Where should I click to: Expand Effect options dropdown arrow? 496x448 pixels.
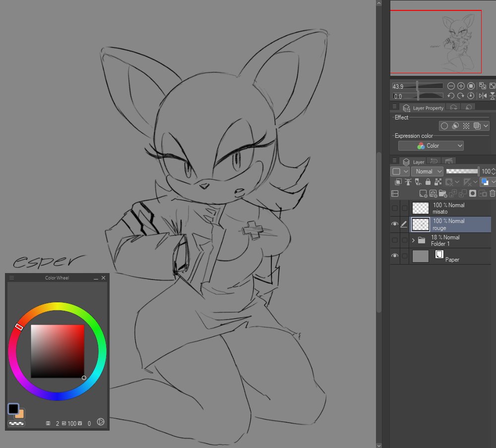(486, 126)
